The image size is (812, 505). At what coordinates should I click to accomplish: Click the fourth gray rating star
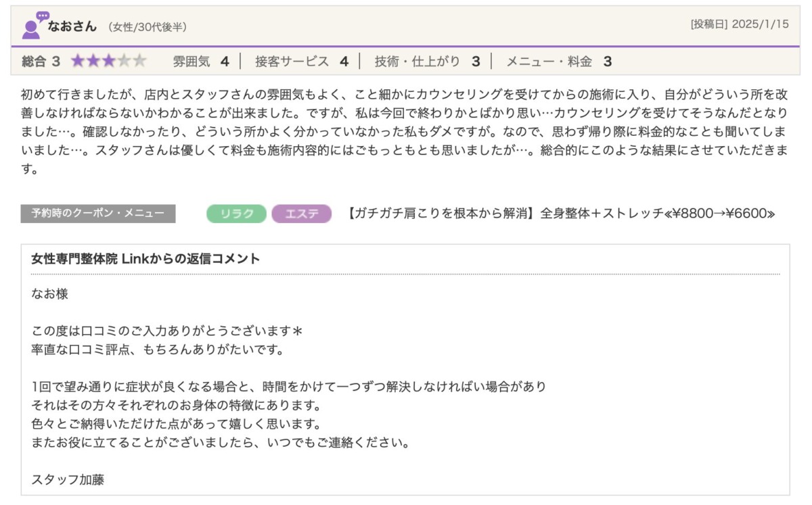point(125,62)
